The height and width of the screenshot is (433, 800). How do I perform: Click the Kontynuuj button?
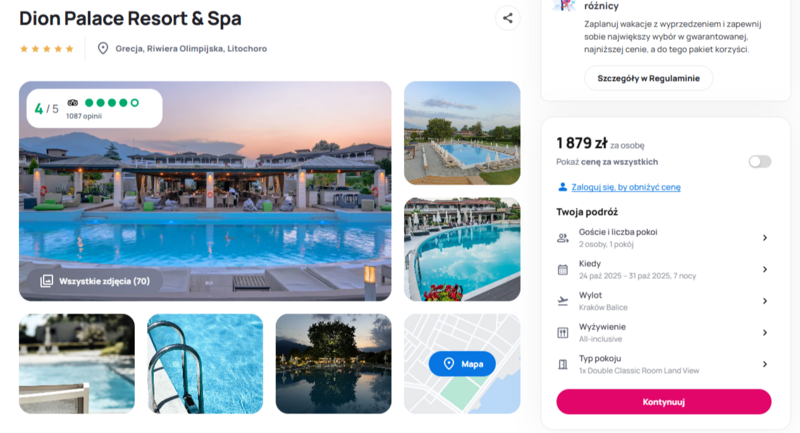(x=664, y=402)
